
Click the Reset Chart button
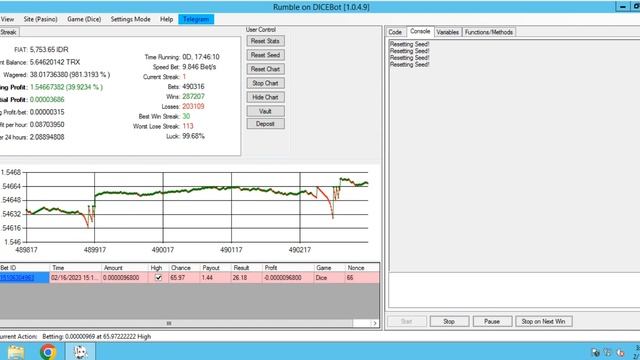[265, 69]
